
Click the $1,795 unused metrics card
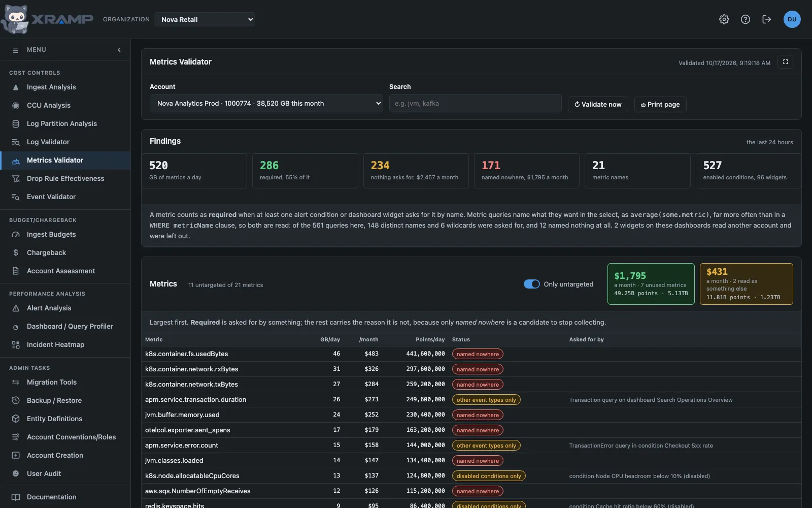click(651, 284)
